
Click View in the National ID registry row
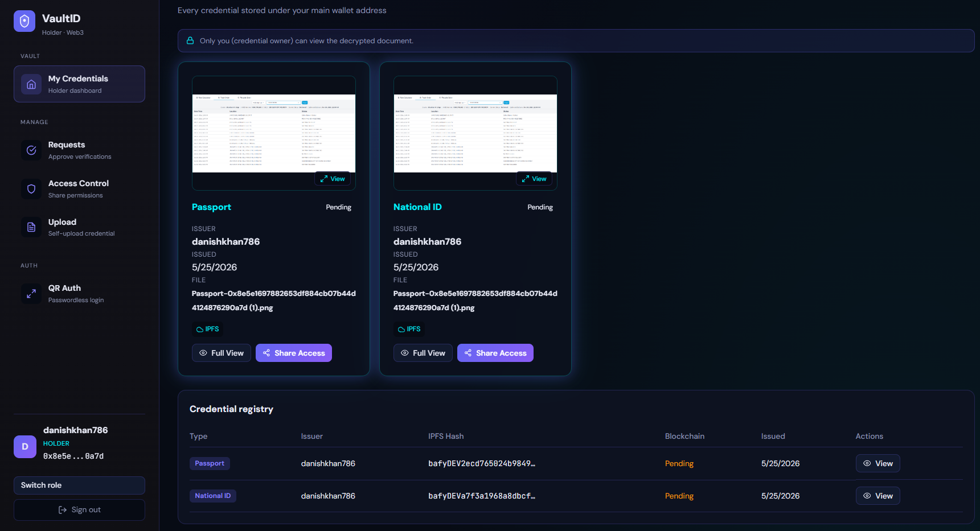coord(878,496)
